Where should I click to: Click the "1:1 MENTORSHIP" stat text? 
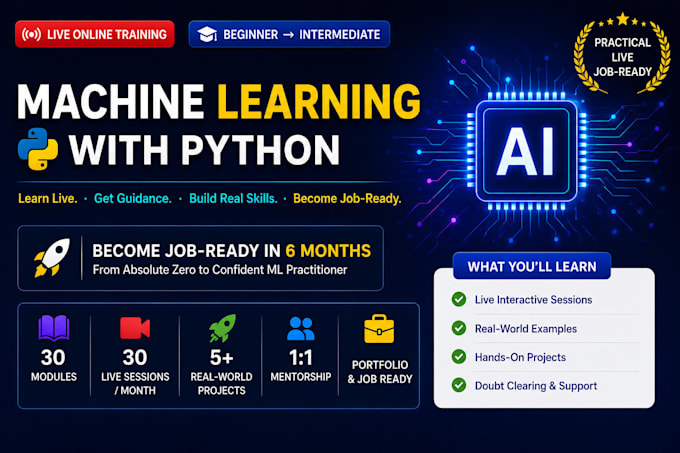301,365
